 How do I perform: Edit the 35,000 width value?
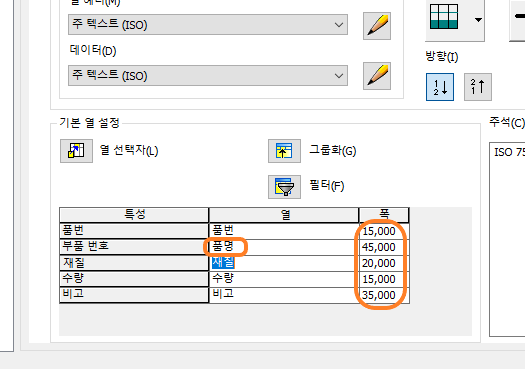[x=384, y=295]
